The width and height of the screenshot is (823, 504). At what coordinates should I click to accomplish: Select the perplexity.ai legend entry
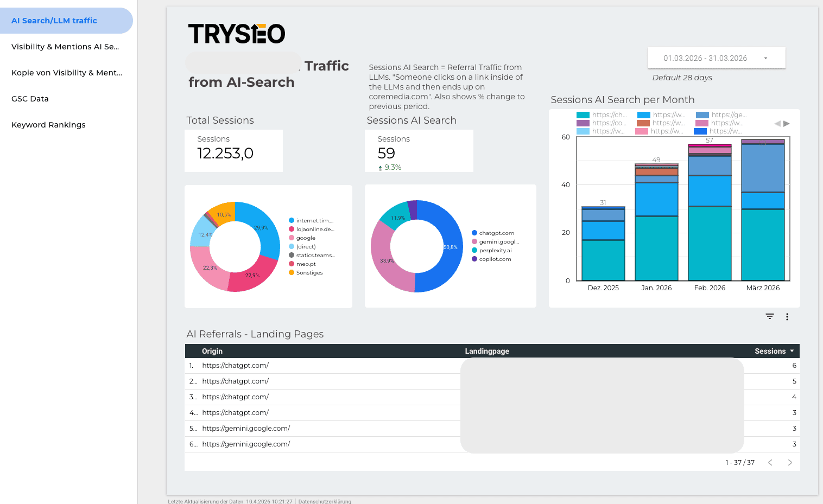[496, 250]
